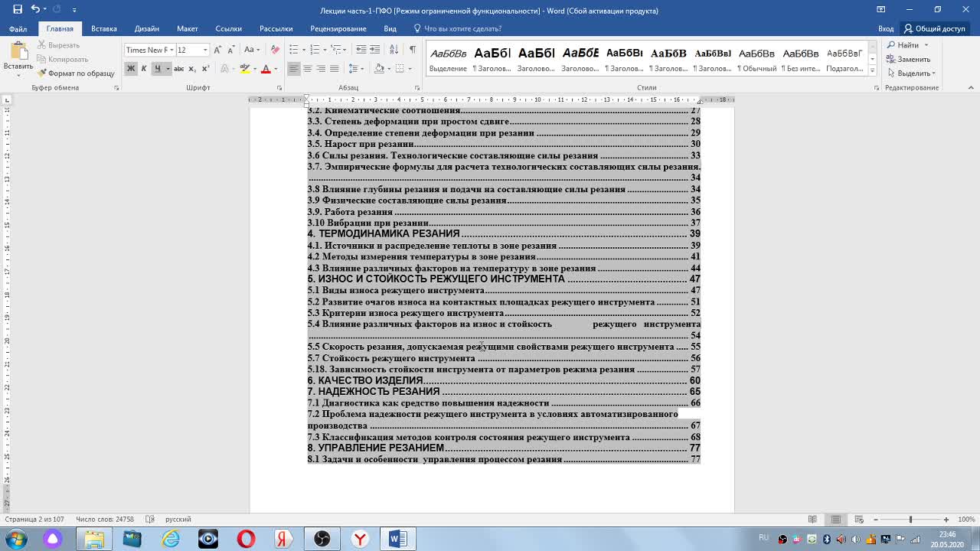Image resolution: width=980 pixels, height=551 pixels.
Task: Click Find (Найти)
Action: click(x=903, y=45)
